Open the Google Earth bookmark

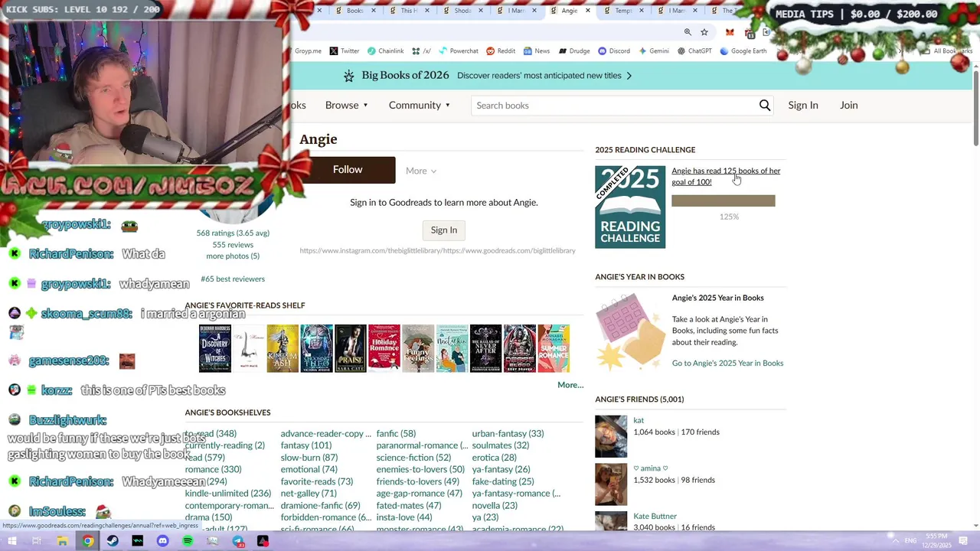pyautogui.click(x=743, y=51)
